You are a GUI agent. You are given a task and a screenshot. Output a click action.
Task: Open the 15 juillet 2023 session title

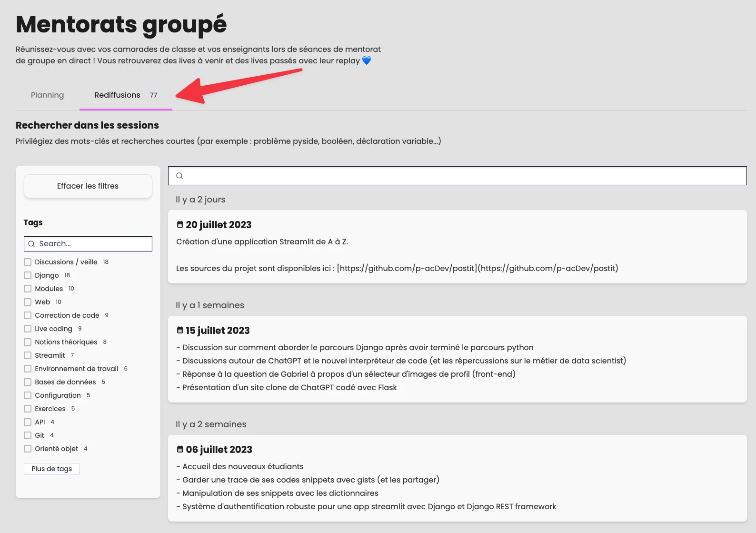click(218, 331)
